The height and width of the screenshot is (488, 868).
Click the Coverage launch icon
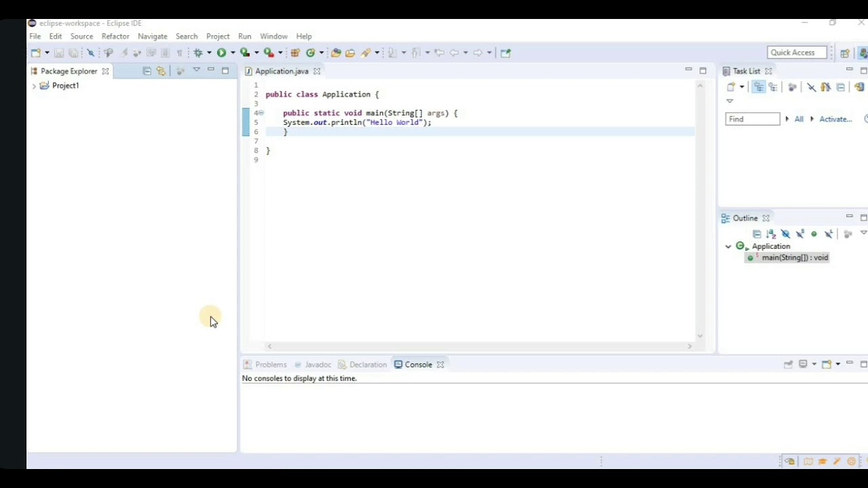(245, 53)
